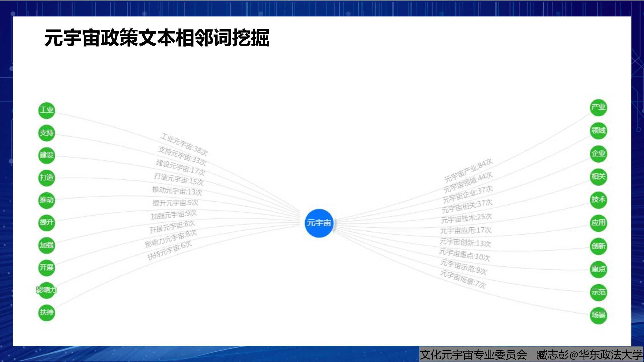Click the slide title 元宇宙政策文本相邻词挖掘
The image size is (644, 362).
[x=157, y=38]
